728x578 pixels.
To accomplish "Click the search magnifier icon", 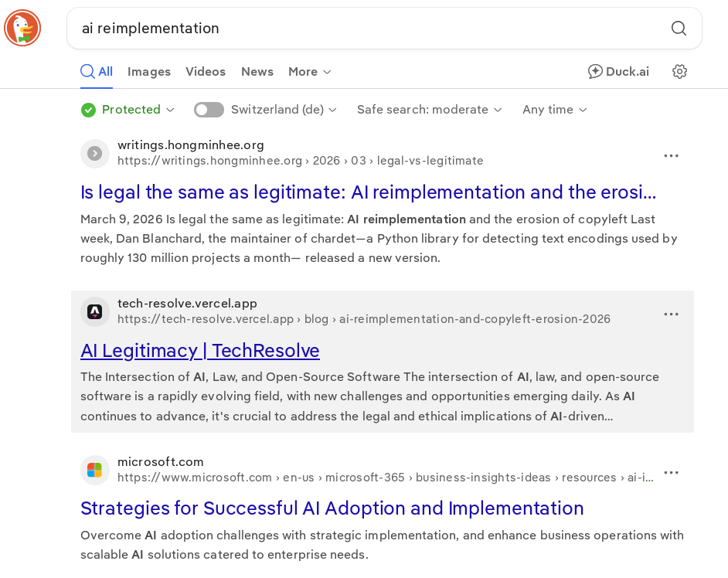I will 679,29.
